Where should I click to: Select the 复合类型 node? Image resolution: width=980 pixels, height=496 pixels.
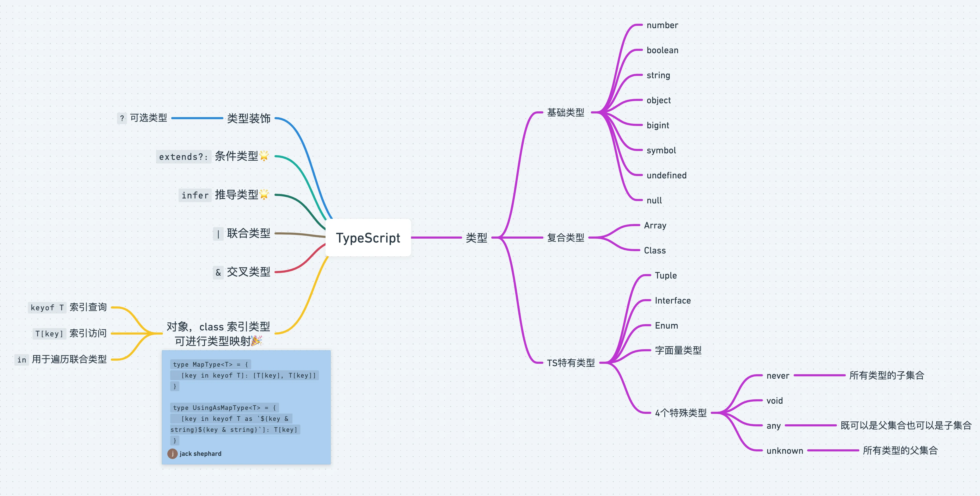[565, 238]
